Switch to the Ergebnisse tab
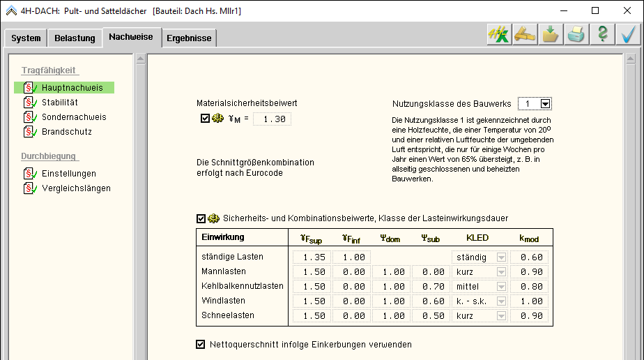The image size is (644, 360). tap(189, 38)
